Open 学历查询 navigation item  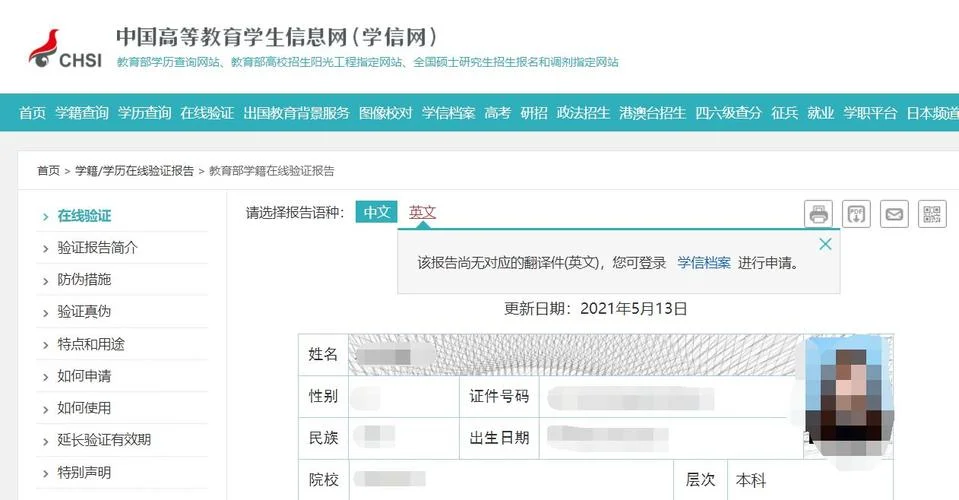(144, 113)
